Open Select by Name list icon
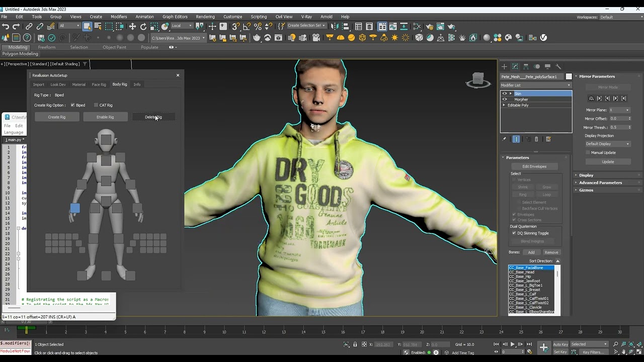This screenshot has height=362, width=644. 98,26
